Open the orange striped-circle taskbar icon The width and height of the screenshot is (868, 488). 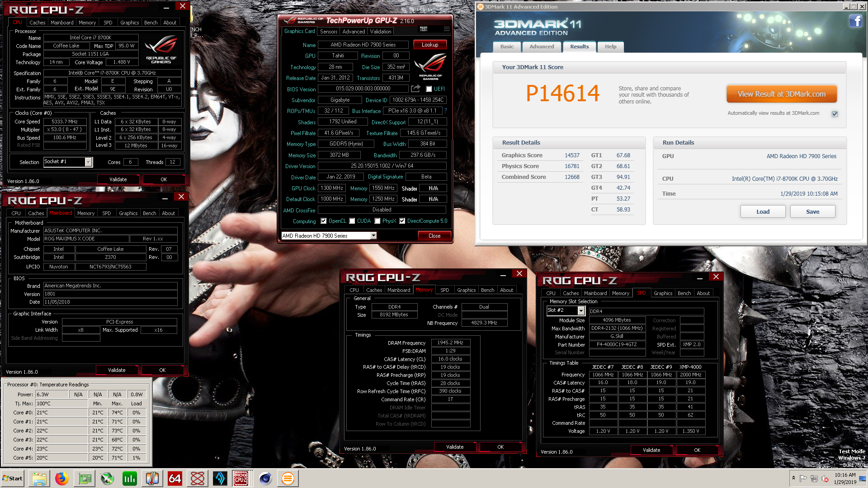click(x=288, y=479)
